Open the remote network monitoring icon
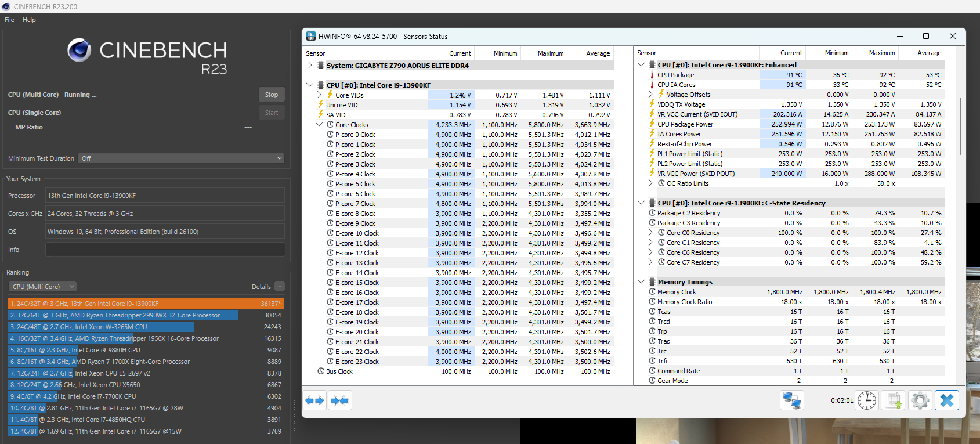This screenshot has height=444, width=980. click(x=792, y=400)
